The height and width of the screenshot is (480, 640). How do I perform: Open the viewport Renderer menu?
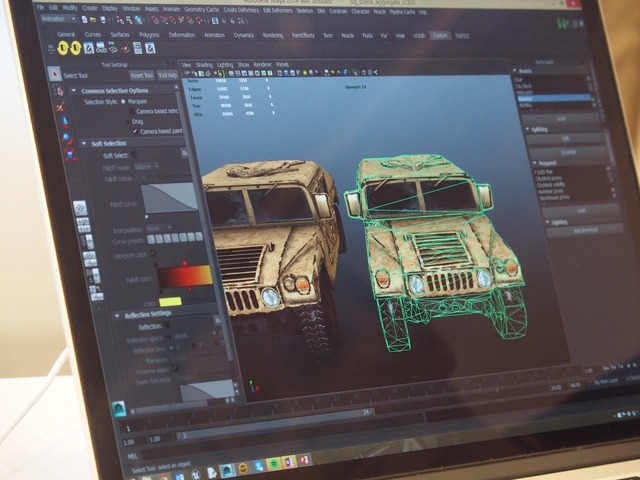[262, 64]
